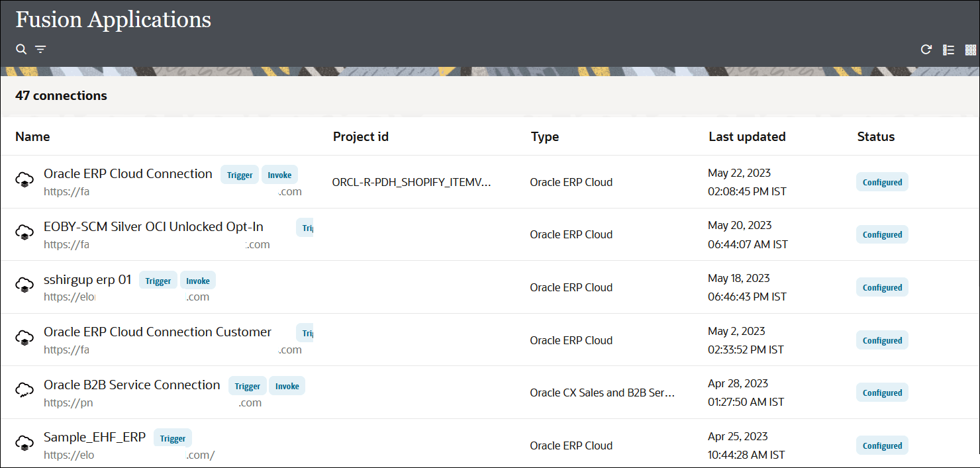Viewport: 980px width, 468px height.
Task: Click the Fusion Applications page title
Action: (113, 20)
